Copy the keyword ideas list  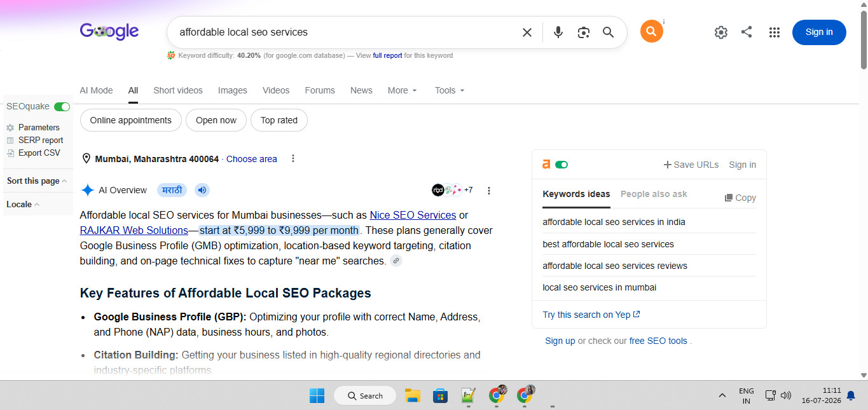pos(741,198)
